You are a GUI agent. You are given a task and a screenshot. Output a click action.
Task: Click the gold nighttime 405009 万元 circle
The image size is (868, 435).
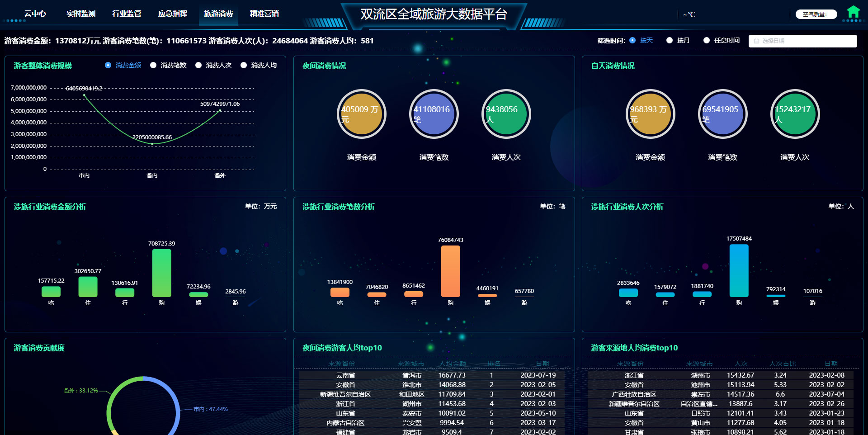(x=361, y=114)
